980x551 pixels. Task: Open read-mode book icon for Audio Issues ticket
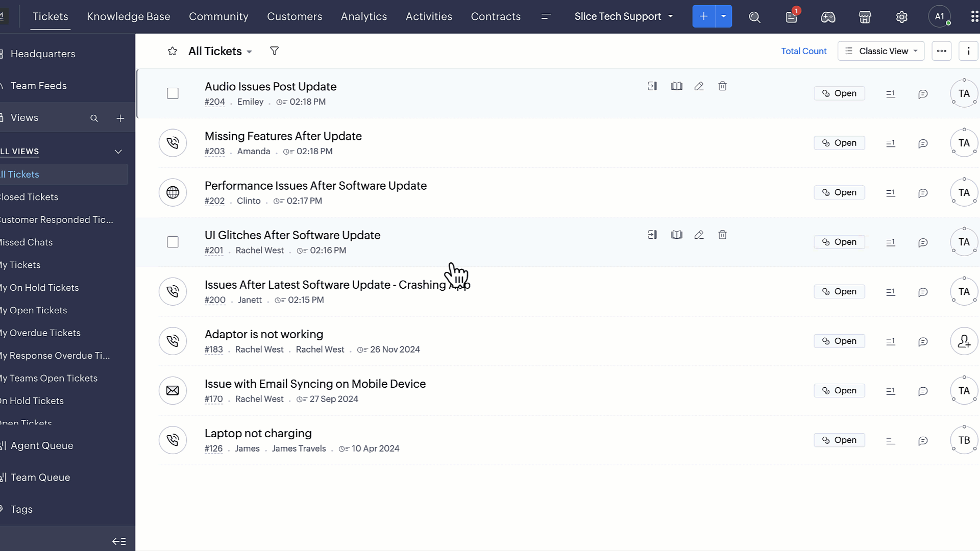677,86
